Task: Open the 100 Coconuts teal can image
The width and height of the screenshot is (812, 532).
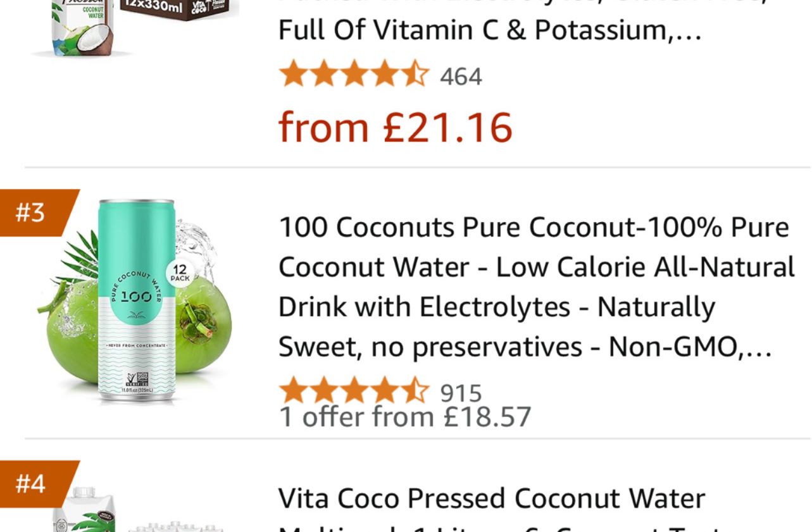Action: (x=135, y=302)
